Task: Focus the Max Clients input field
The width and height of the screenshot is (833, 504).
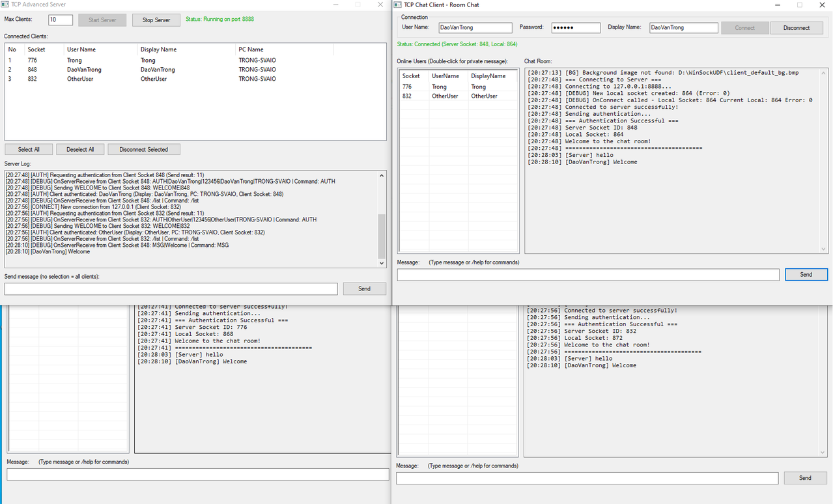Action: click(61, 20)
